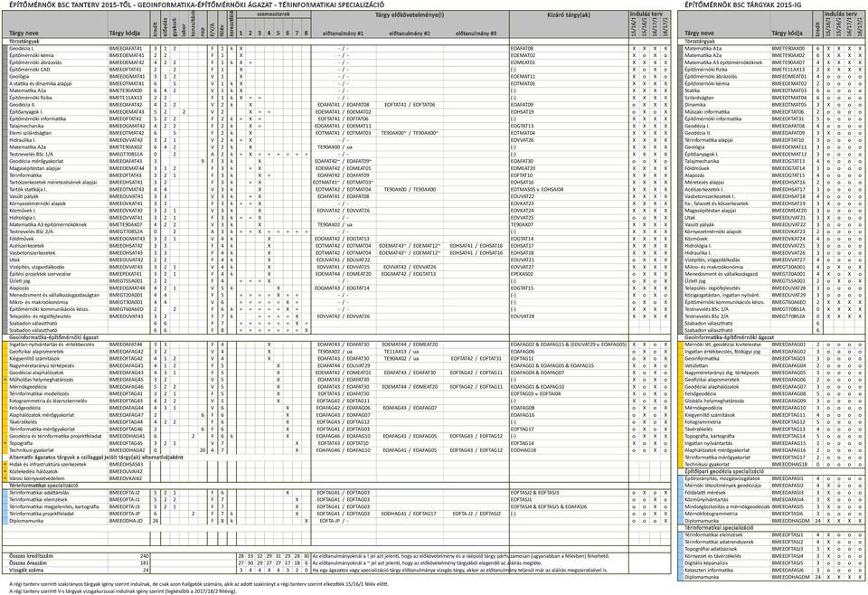The height and width of the screenshot is (595, 868).
Task: Click 'Fa-, falazott és kőszerkezetek' row name
Action: (x=716, y=203)
